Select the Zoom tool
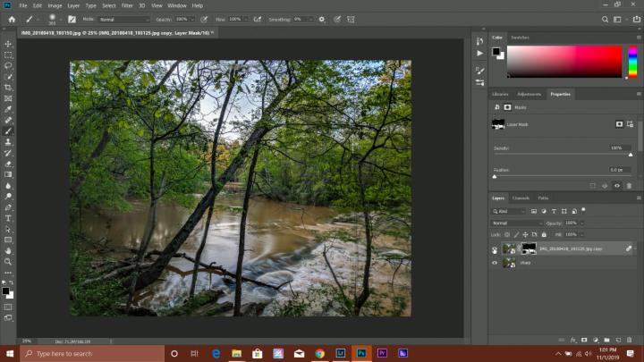This screenshot has height=362, width=644. point(8,261)
